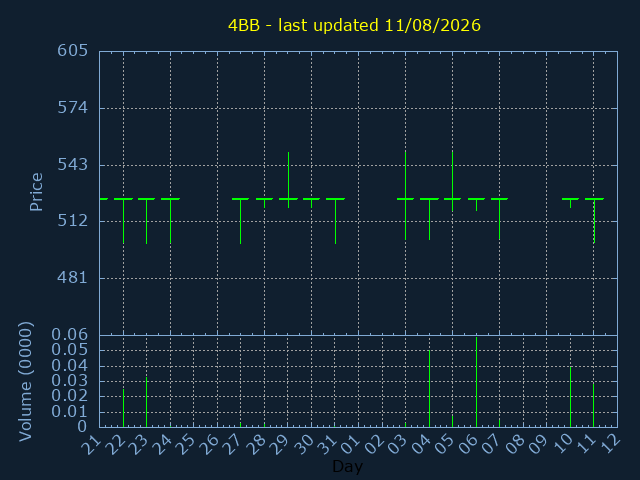640x480 pixels.
Task: Click the price candle on day 27
Action: (x=241, y=221)
